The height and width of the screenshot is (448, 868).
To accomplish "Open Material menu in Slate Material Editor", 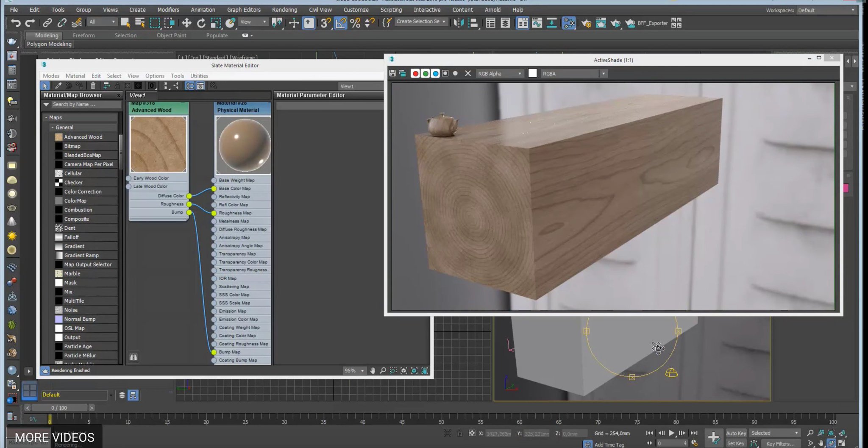I will [75, 76].
